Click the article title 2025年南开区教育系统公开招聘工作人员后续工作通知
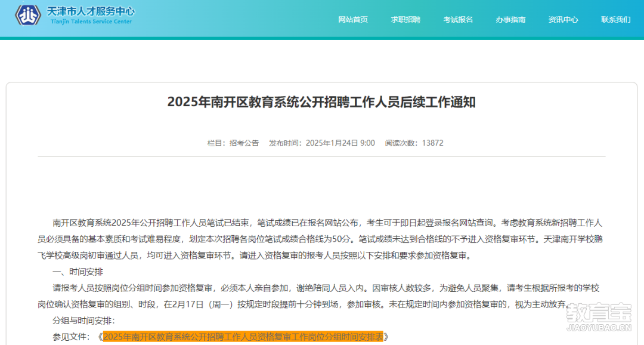The width and height of the screenshot is (644, 345). 321,102
